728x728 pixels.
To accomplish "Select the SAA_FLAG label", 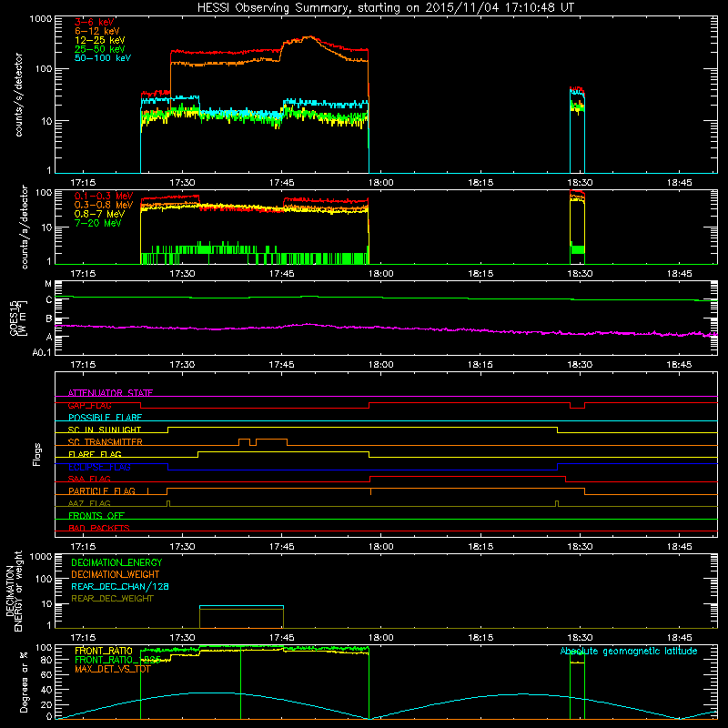I will 89,479.
